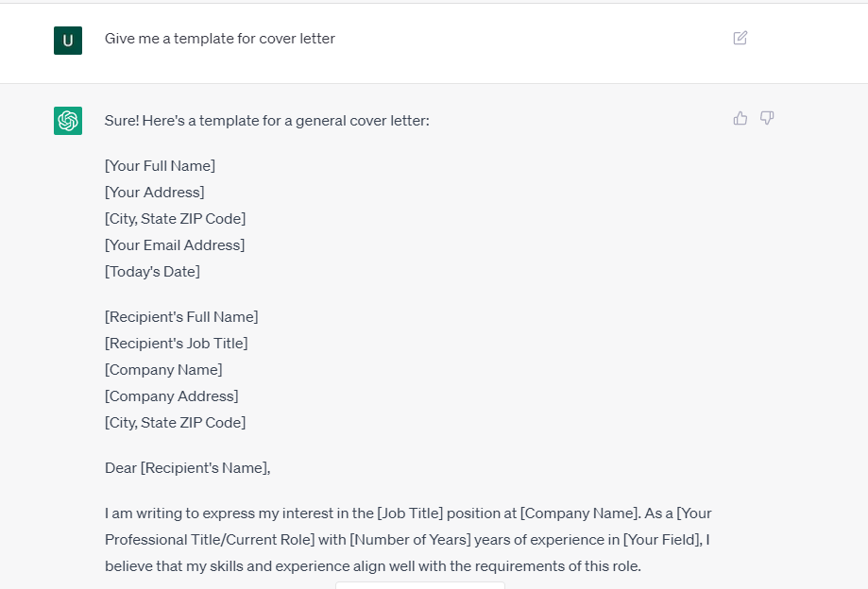Click the green user avatar "U"
This screenshot has width=868, height=589.
click(68, 40)
